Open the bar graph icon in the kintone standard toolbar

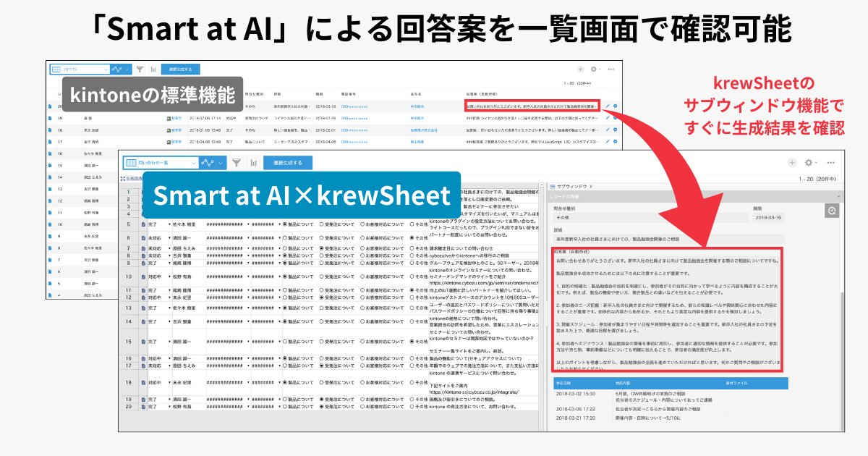pos(153,69)
